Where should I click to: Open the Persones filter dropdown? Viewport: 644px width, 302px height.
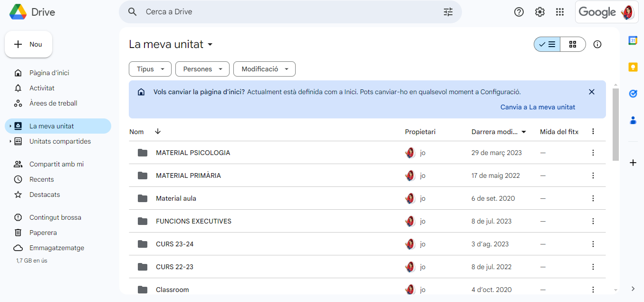pyautogui.click(x=202, y=69)
